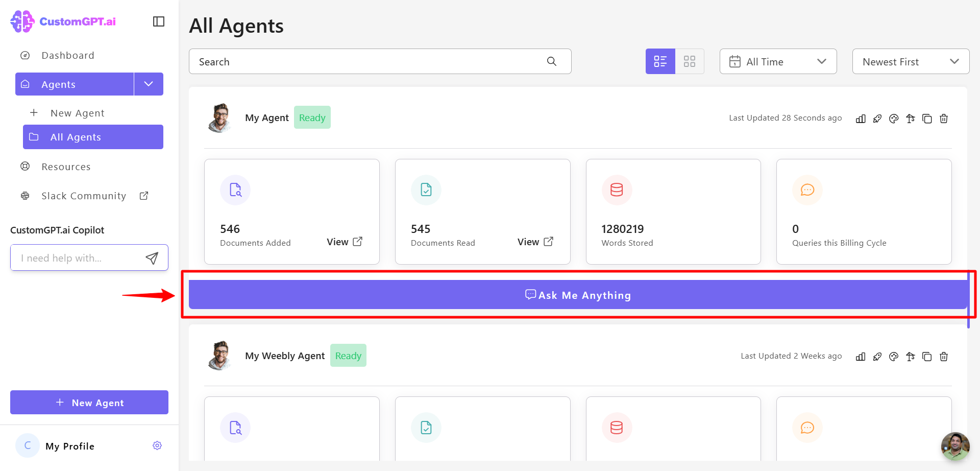The image size is (980, 471).
Task: Open palette appearance icon for My Agent
Action: tap(894, 119)
